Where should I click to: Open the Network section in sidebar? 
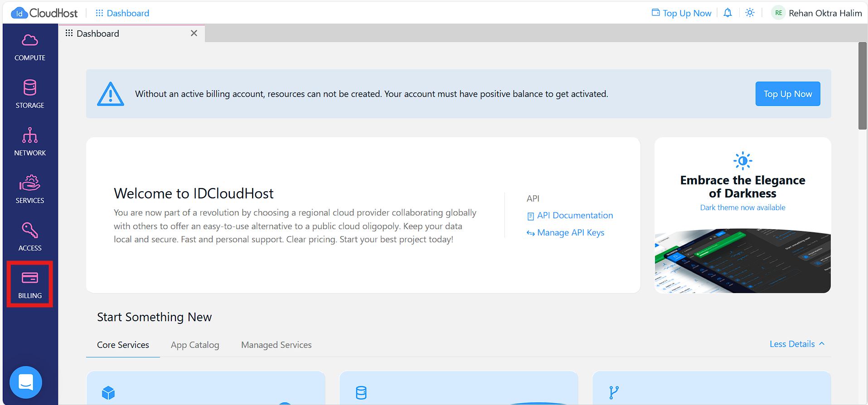click(30, 142)
